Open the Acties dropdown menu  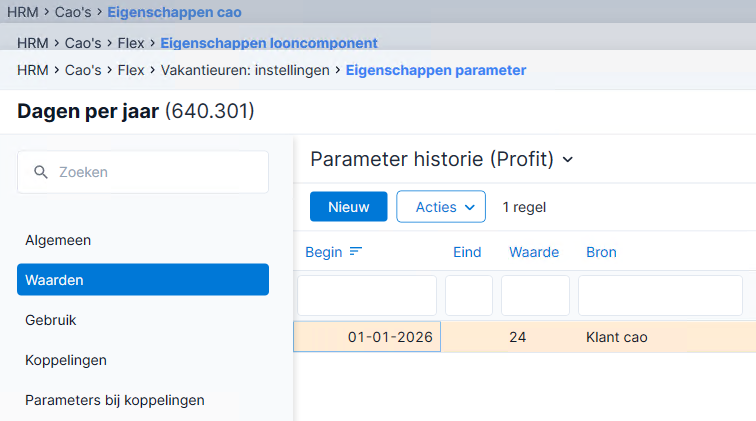tap(441, 207)
